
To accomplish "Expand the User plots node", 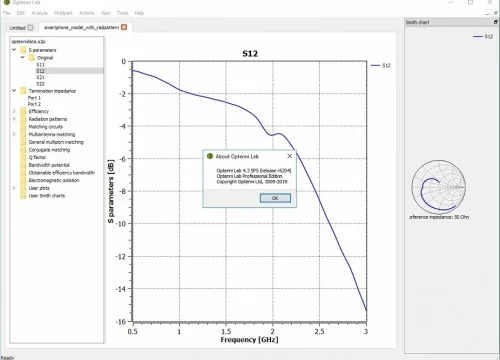I will pyautogui.click(x=14, y=188).
